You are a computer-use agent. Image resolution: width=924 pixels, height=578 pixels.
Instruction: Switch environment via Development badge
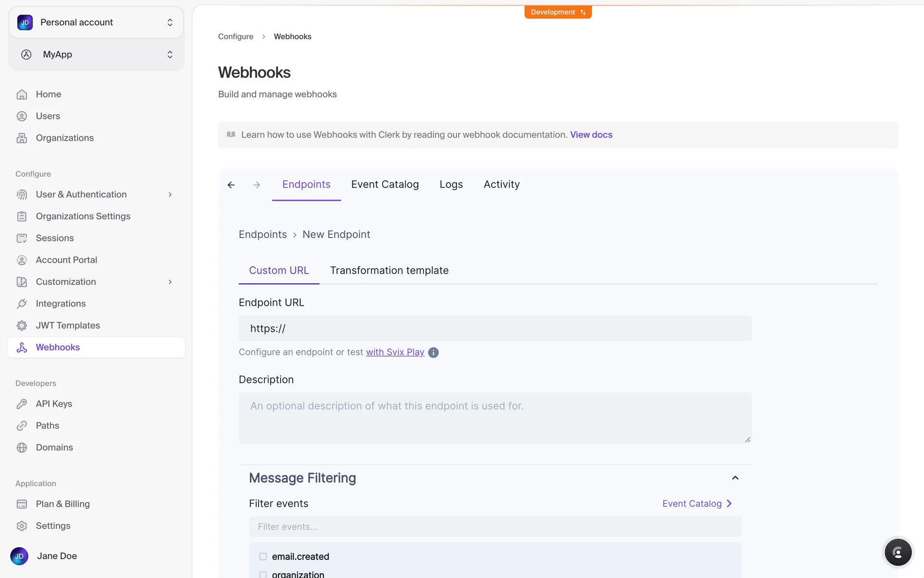pyautogui.click(x=558, y=12)
